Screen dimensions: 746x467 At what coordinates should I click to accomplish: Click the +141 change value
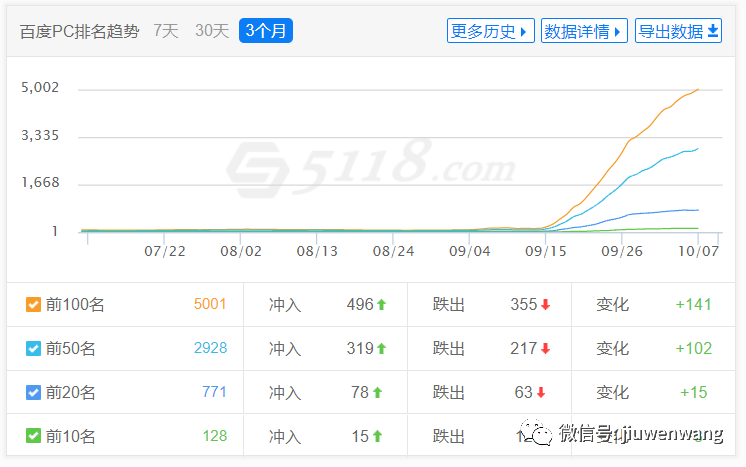point(693,304)
